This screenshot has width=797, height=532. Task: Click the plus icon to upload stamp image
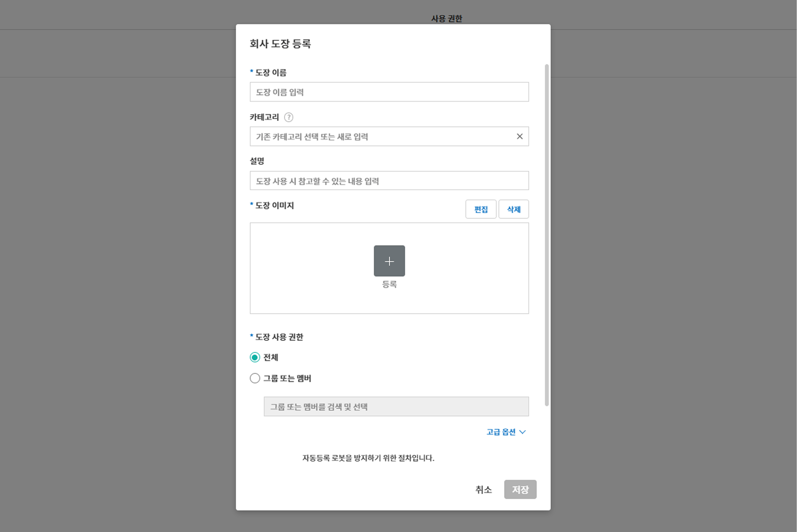pos(389,261)
